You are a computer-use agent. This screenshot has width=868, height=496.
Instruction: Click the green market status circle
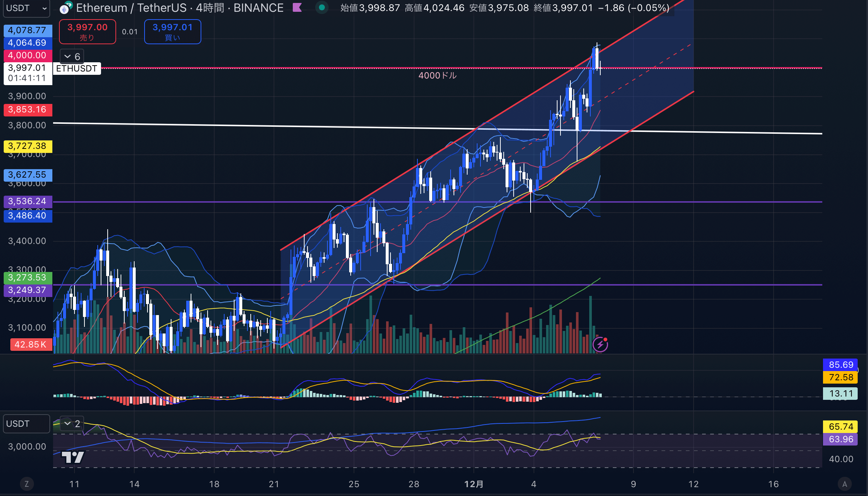point(322,7)
